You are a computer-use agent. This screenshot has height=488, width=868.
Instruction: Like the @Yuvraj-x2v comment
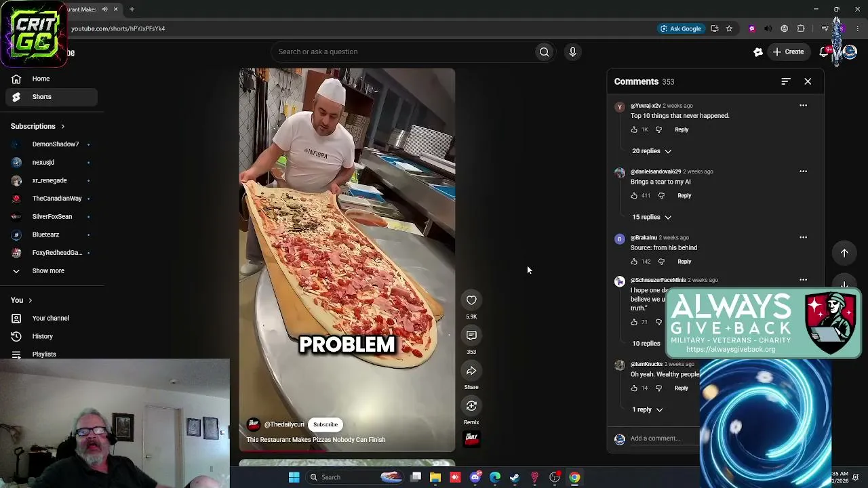coord(634,129)
